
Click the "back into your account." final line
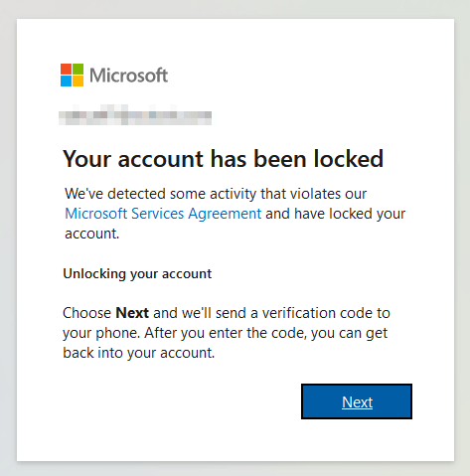tap(139, 353)
